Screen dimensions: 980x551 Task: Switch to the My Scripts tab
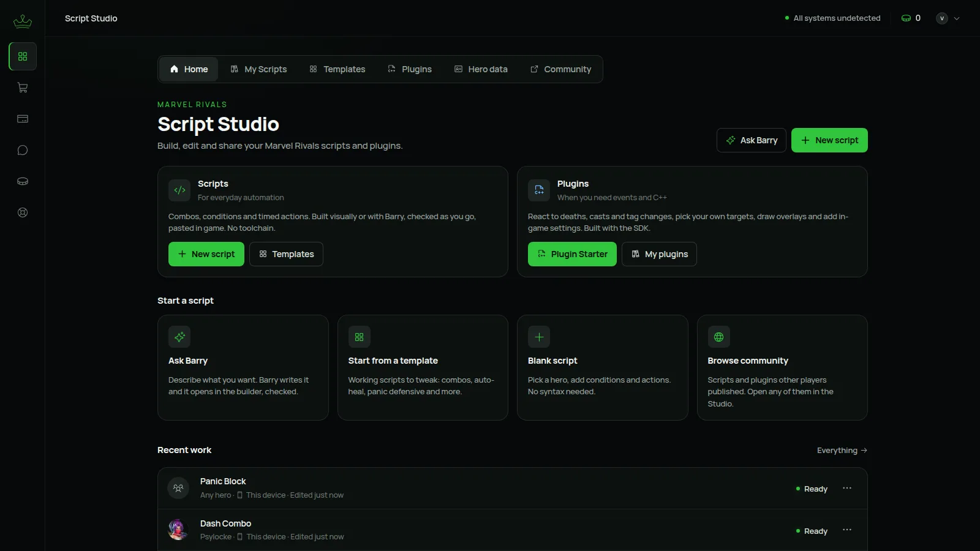[x=258, y=69]
